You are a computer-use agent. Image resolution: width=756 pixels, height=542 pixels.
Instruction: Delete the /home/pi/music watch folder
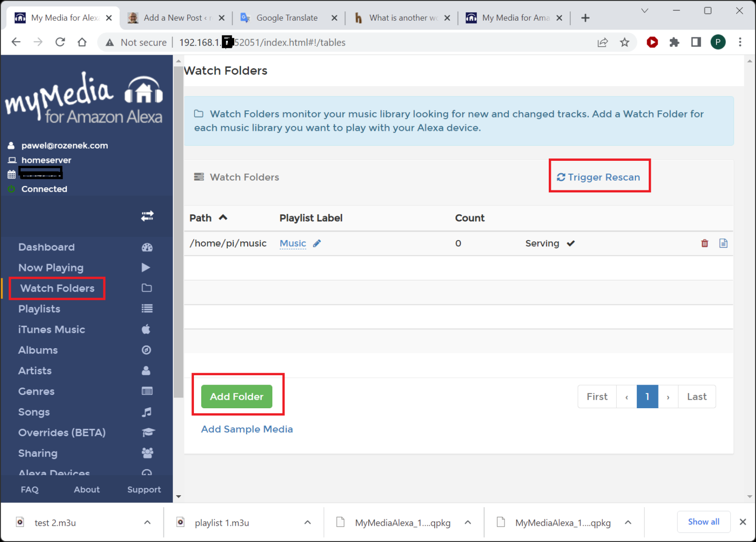[704, 243]
